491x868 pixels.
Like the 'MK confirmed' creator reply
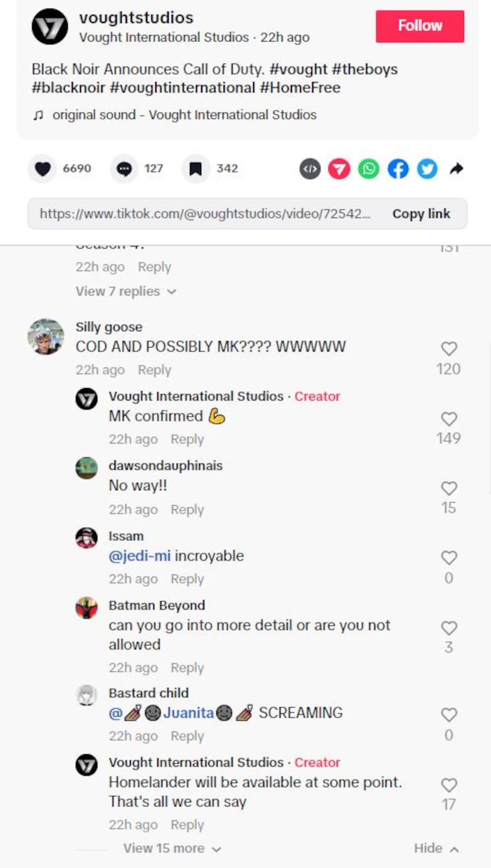click(x=449, y=419)
